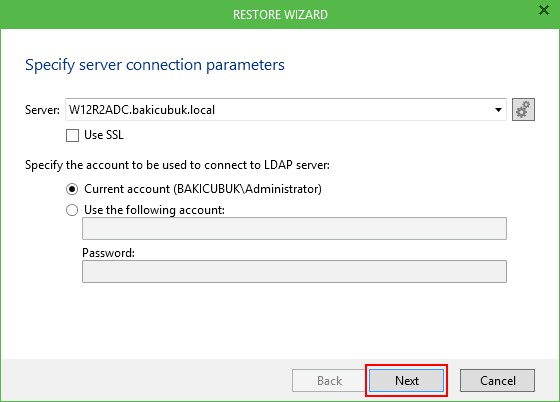560x402 pixels.
Task: Click the Password: field label
Action: (x=109, y=253)
